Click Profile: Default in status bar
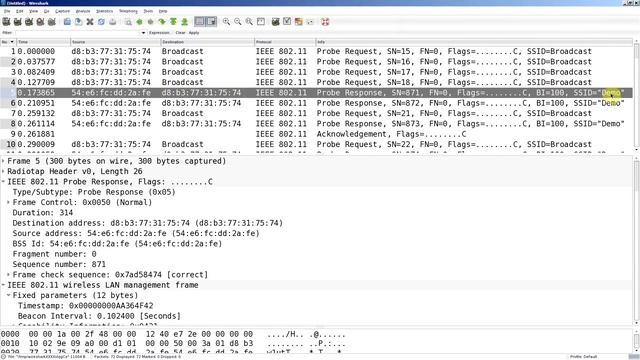This screenshot has height=360, width=640. 584,357
